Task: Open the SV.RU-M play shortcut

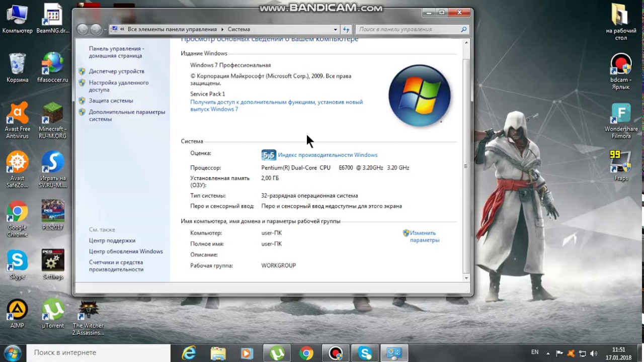Action: (x=52, y=170)
